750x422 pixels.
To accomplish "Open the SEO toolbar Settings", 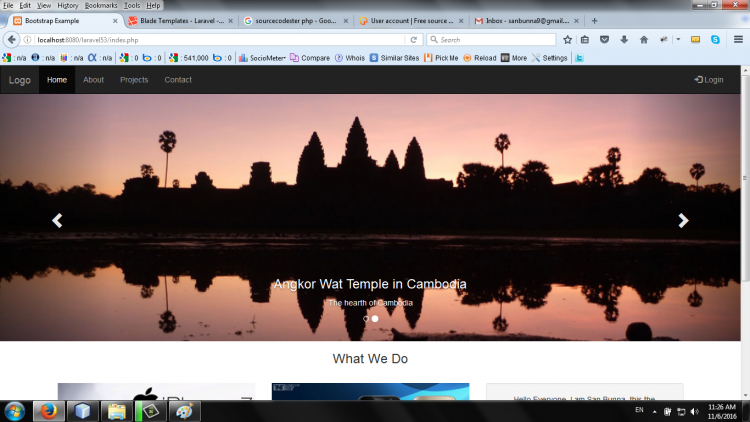I will click(x=549, y=58).
